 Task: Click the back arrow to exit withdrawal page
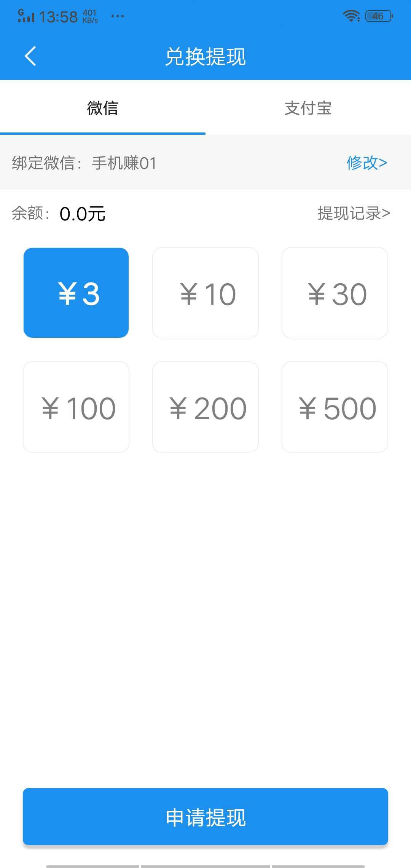[x=30, y=57]
